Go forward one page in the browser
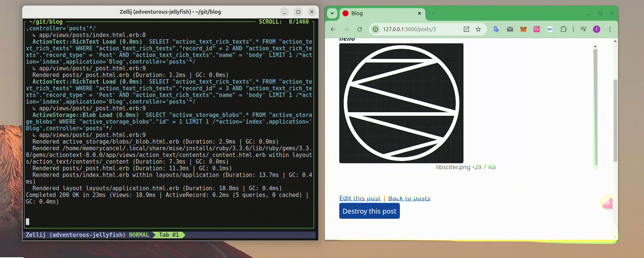644x258 pixels. pyautogui.click(x=346, y=29)
